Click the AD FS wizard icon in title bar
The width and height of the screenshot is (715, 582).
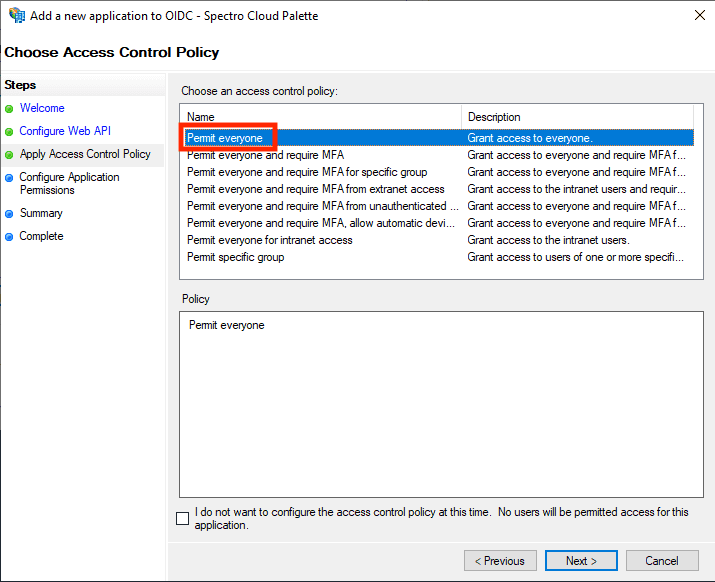pyautogui.click(x=17, y=16)
